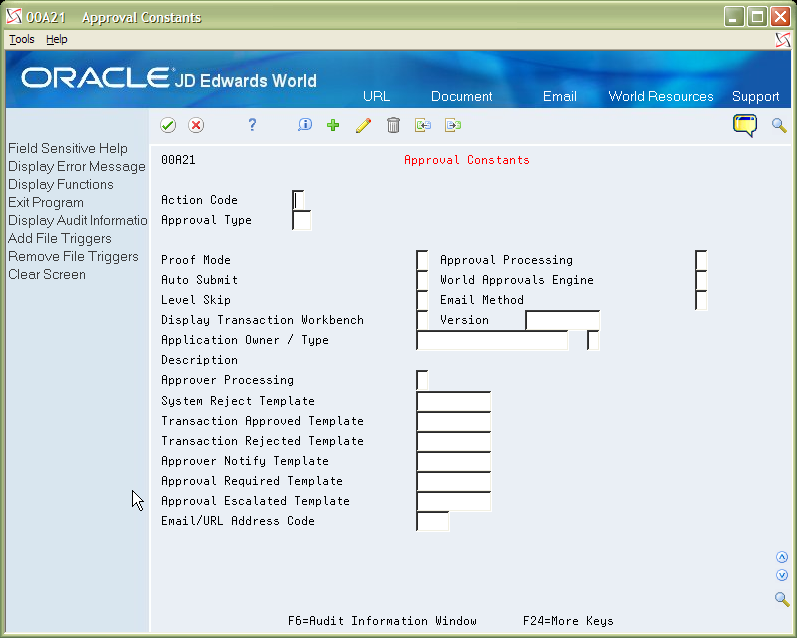Click the System Reject Template field
Viewport: 797px width, 638px height.
[x=454, y=401]
